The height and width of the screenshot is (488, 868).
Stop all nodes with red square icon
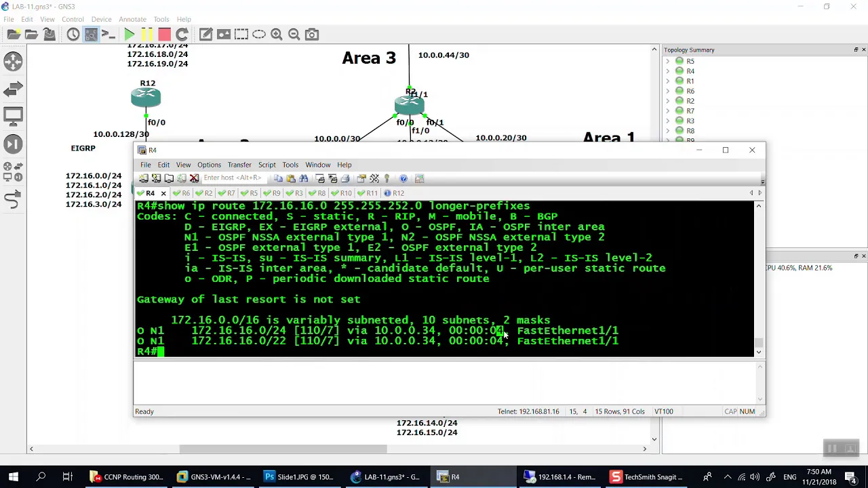click(164, 35)
